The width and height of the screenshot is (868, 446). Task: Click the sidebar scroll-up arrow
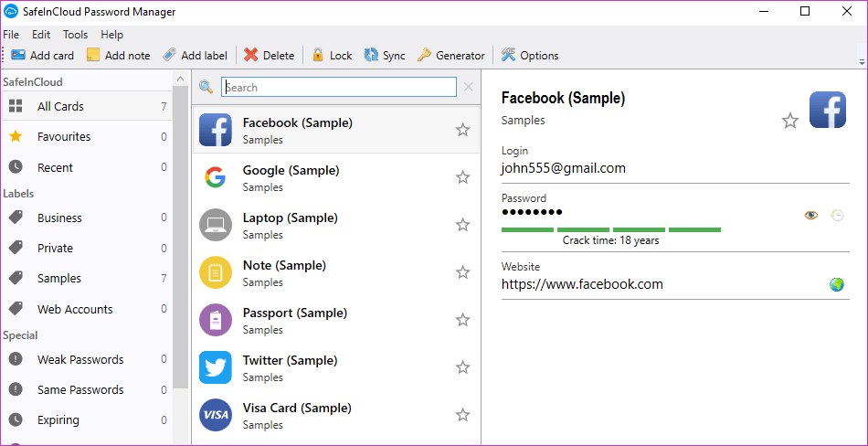pyautogui.click(x=180, y=80)
